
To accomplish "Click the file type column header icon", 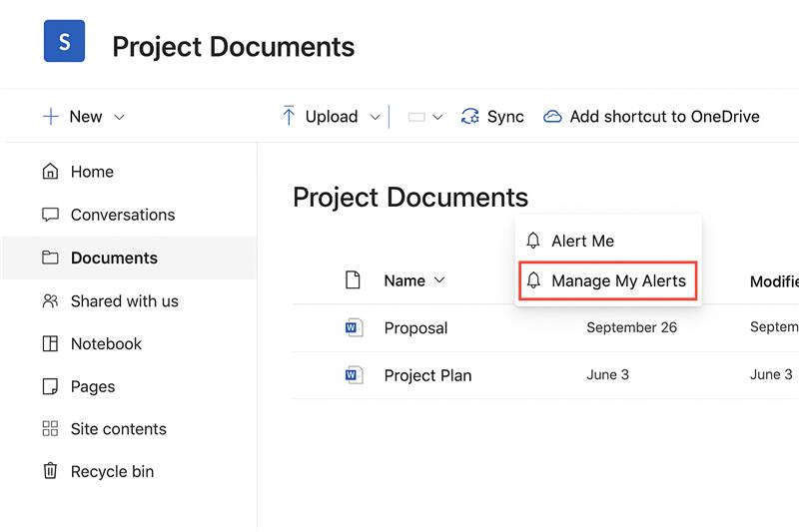I will coord(353,280).
